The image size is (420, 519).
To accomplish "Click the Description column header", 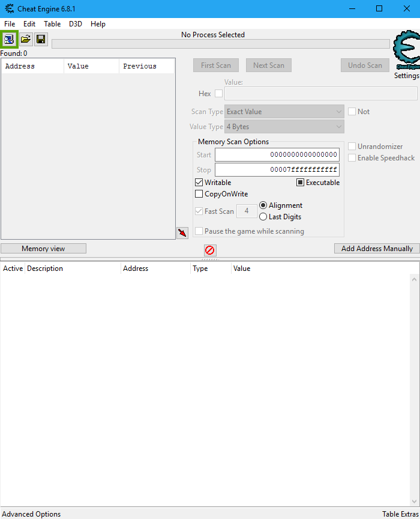I will (73, 269).
